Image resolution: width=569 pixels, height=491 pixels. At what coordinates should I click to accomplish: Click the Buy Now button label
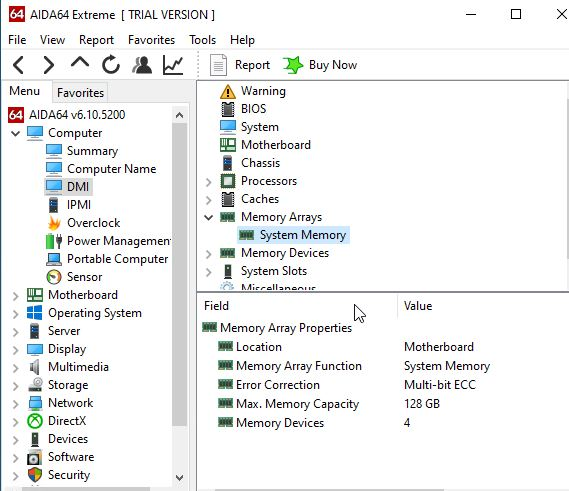tap(333, 65)
